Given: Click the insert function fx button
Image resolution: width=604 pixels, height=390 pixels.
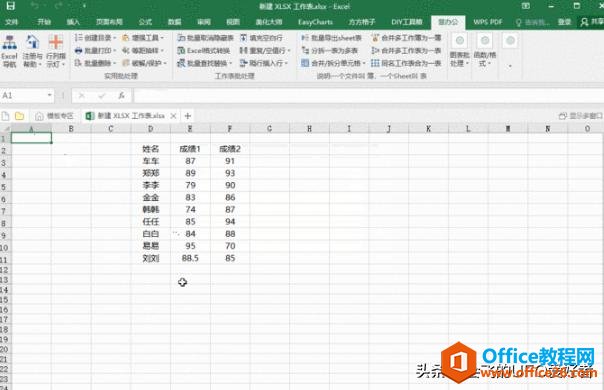Looking at the screenshot, I should coord(121,96).
